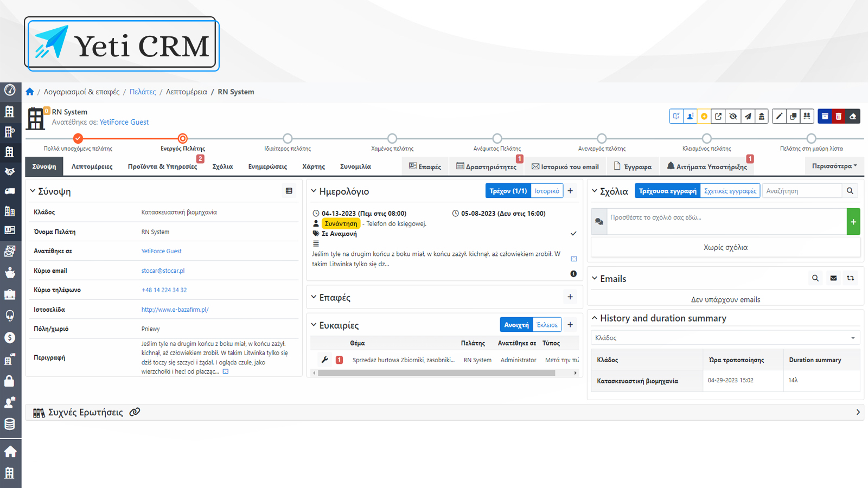Open the Λεπτομέρειες tab
The height and width of the screenshot is (488, 868).
click(x=92, y=166)
